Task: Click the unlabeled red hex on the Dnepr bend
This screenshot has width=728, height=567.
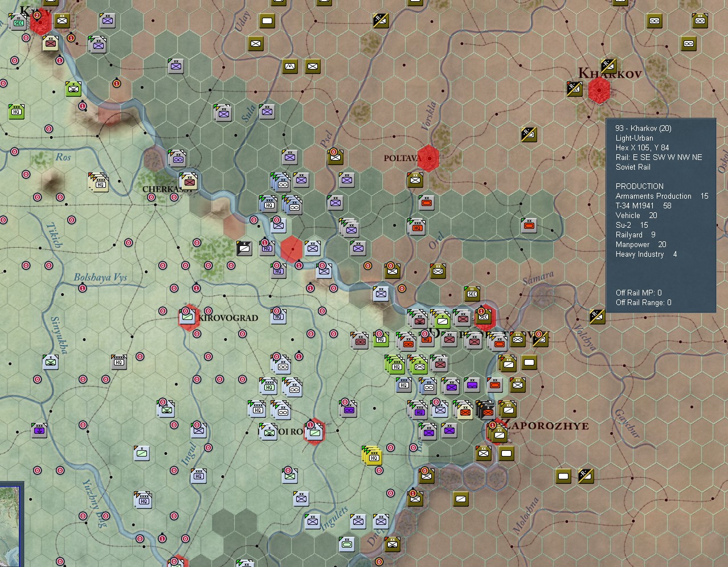Action: point(291,249)
